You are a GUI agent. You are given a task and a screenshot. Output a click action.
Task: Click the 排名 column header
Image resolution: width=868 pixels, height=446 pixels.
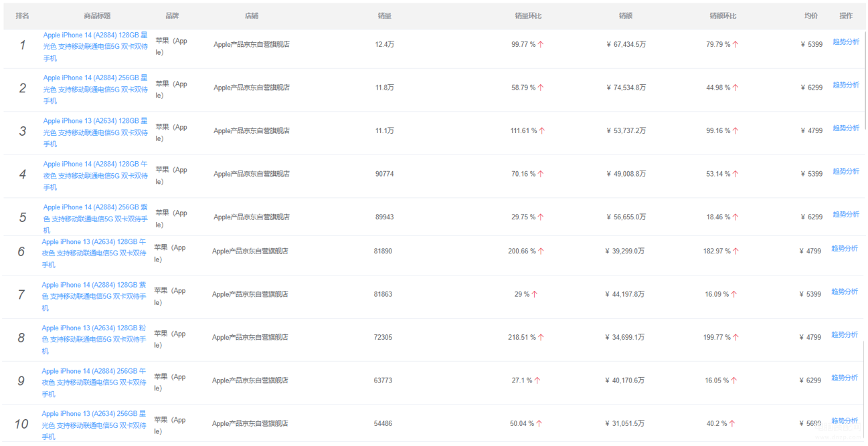coord(23,15)
